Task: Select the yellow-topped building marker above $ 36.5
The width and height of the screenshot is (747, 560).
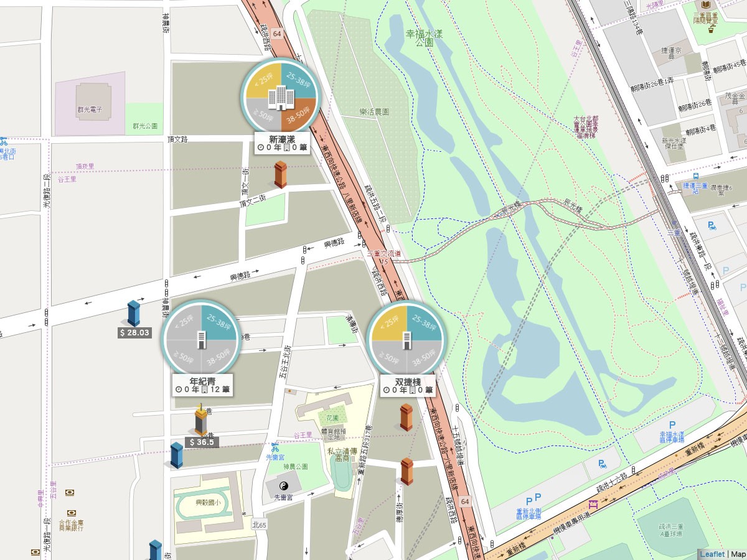Action: (200, 420)
